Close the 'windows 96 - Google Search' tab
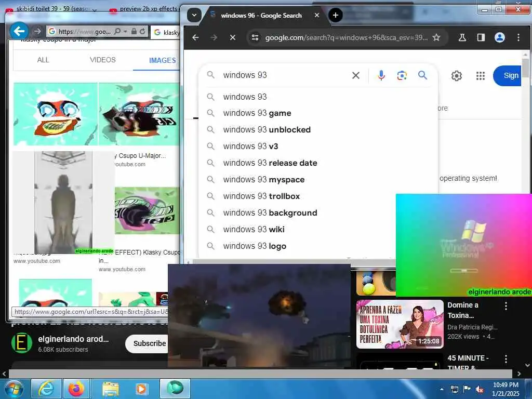 tap(316, 15)
